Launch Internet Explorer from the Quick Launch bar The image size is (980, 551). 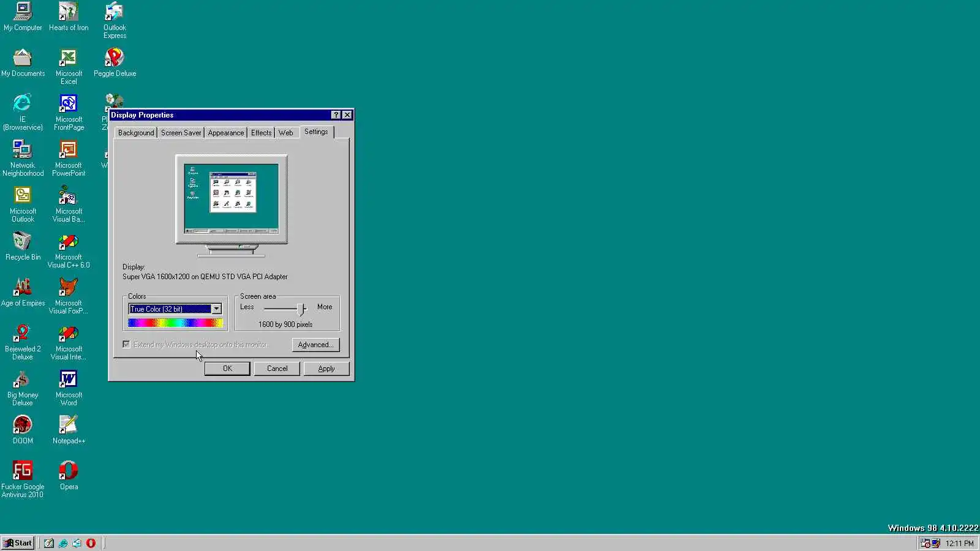tap(63, 543)
